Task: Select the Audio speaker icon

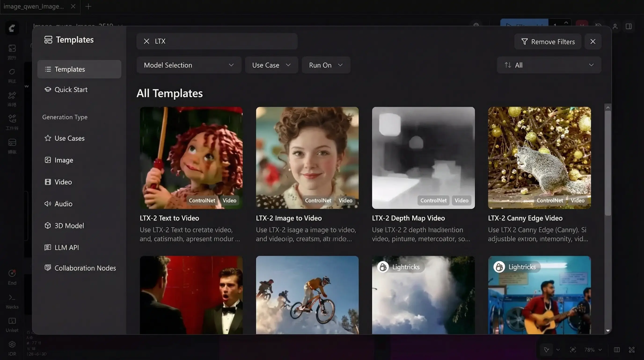Action: pyautogui.click(x=48, y=204)
